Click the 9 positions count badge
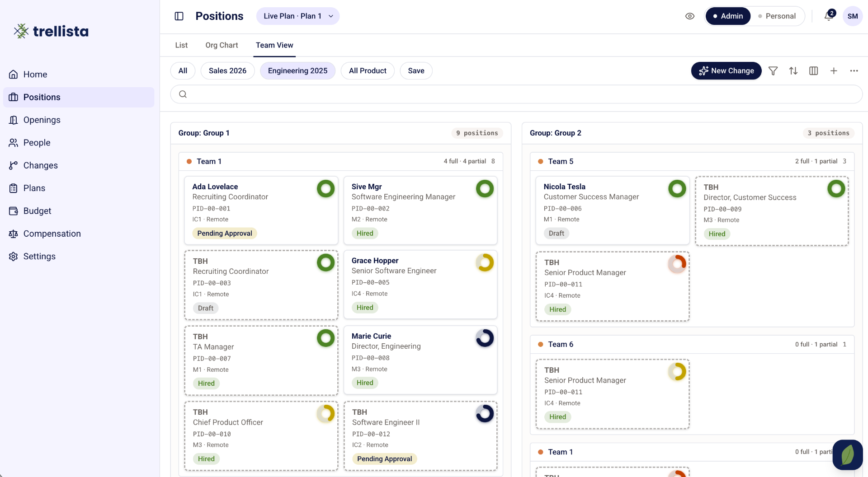This screenshot has width=868, height=477. 477,133
